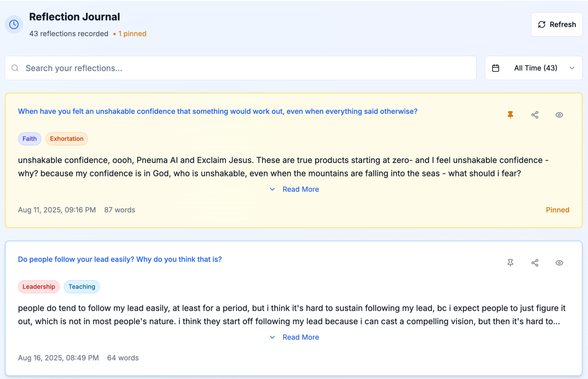Select the Exhortation tag
This screenshot has height=379, width=588.
(x=67, y=139)
